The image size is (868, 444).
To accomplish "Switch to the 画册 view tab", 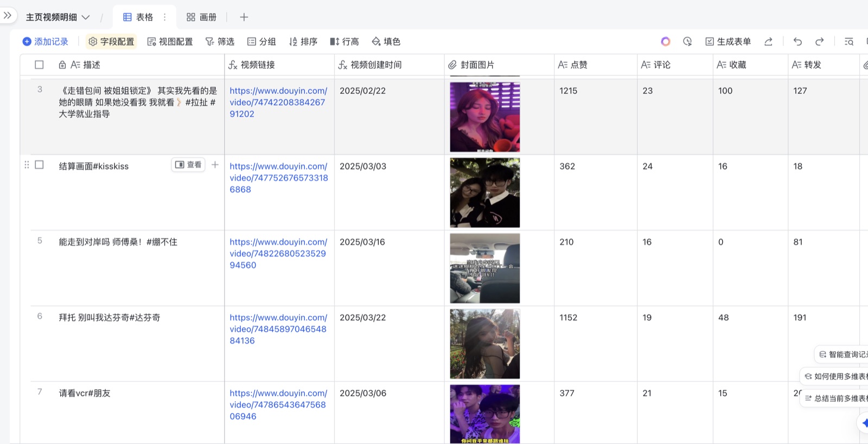I will click(x=201, y=17).
